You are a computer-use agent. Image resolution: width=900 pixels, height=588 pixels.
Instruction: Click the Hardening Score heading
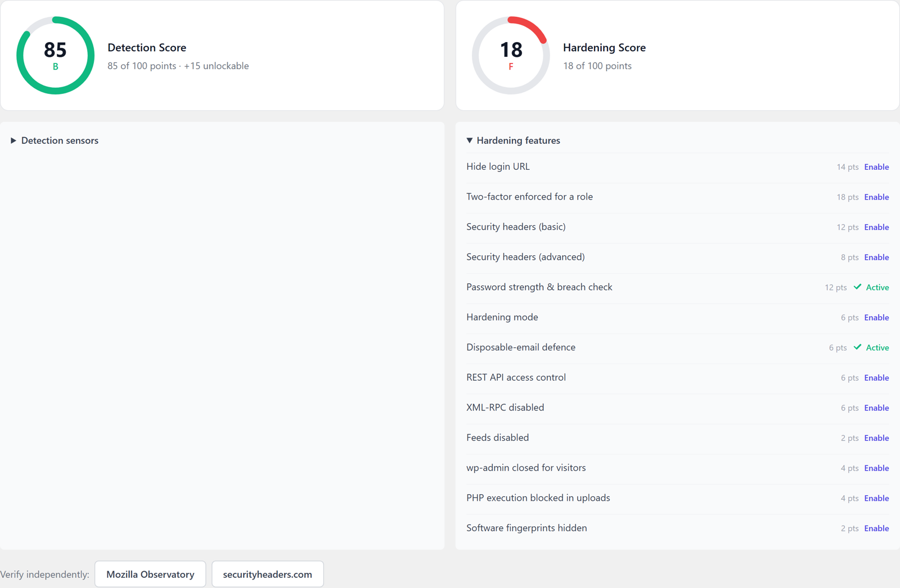pyautogui.click(x=604, y=48)
